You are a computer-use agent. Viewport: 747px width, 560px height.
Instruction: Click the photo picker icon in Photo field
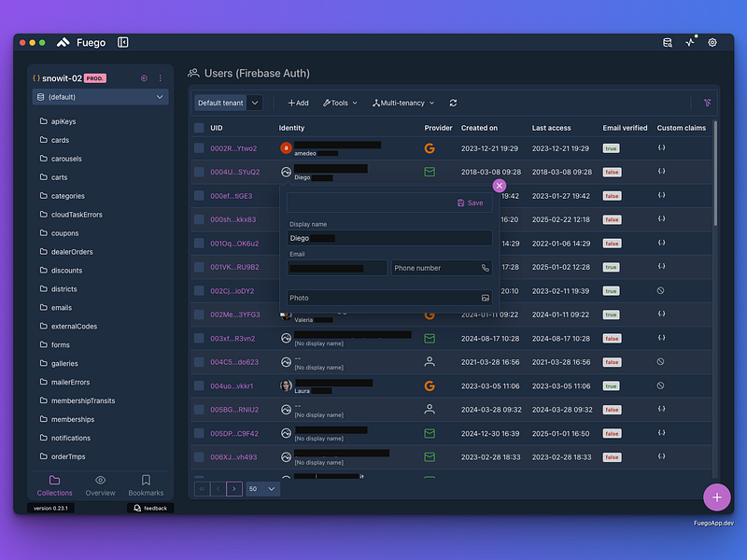point(485,298)
